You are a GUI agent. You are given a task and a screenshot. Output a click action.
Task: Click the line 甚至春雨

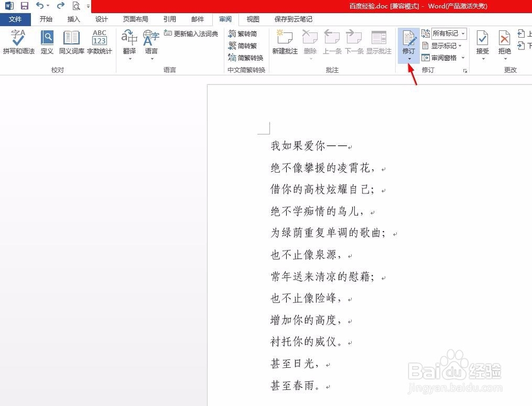pyautogui.click(x=295, y=385)
